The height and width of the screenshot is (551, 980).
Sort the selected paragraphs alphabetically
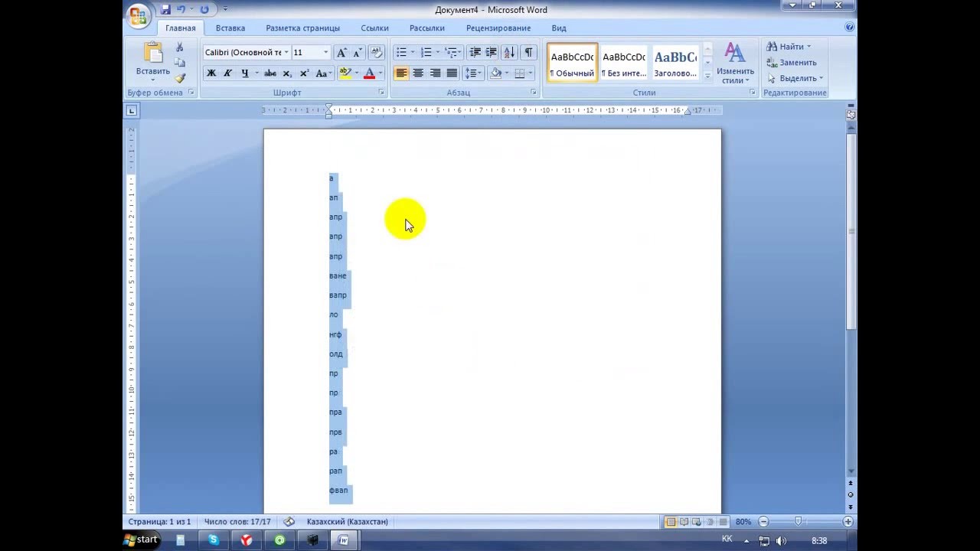509,52
